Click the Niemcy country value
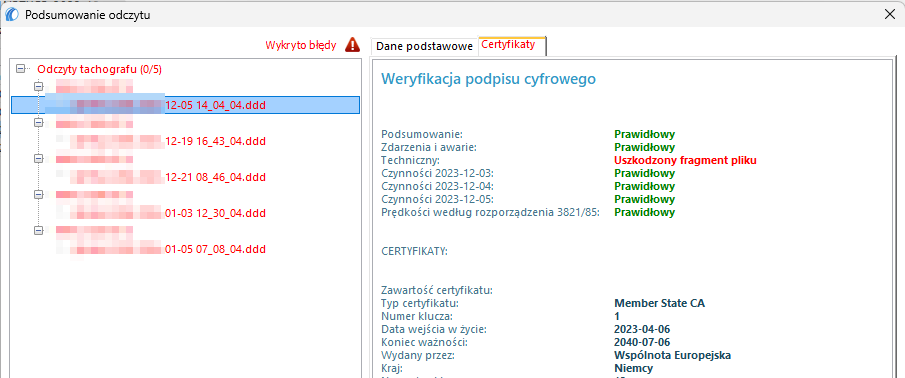The image size is (905, 378). (634, 368)
